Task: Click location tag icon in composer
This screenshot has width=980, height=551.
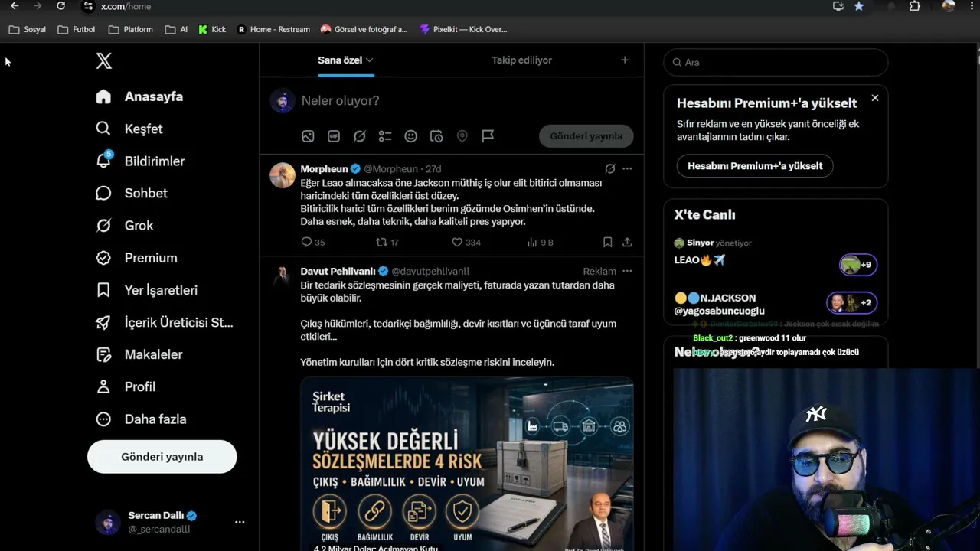Action: pos(462,136)
